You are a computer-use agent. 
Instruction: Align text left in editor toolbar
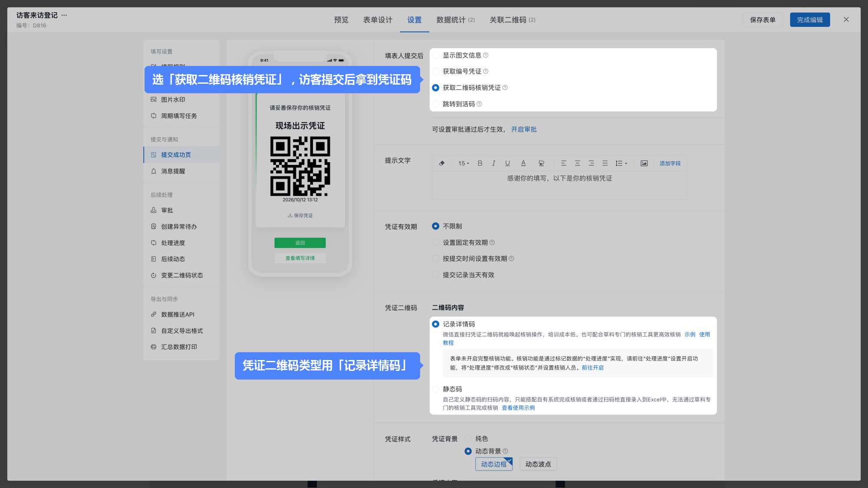point(564,164)
